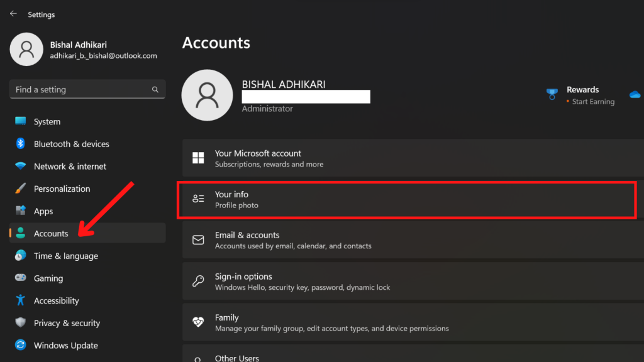This screenshot has width=644, height=362.
Task: Click the sidebar email adhikari_b._bishal@outlook.com
Action: pos(104,56)
